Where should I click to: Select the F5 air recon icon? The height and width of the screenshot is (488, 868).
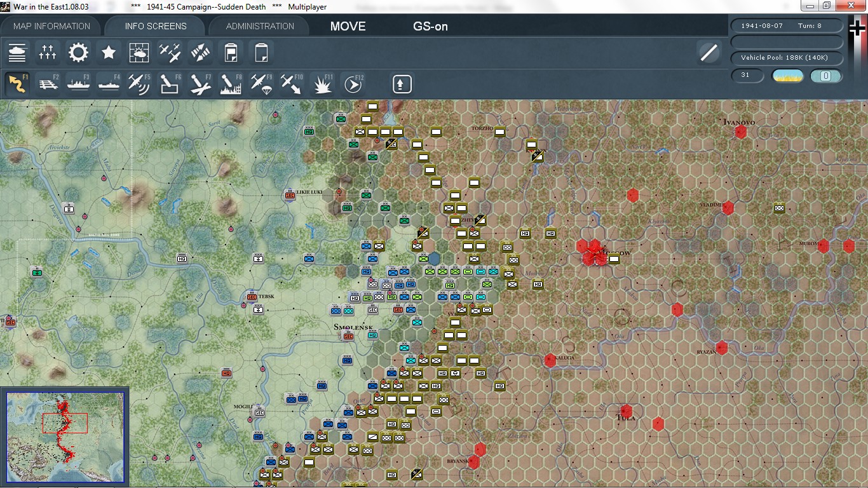(x=139, y=84)
